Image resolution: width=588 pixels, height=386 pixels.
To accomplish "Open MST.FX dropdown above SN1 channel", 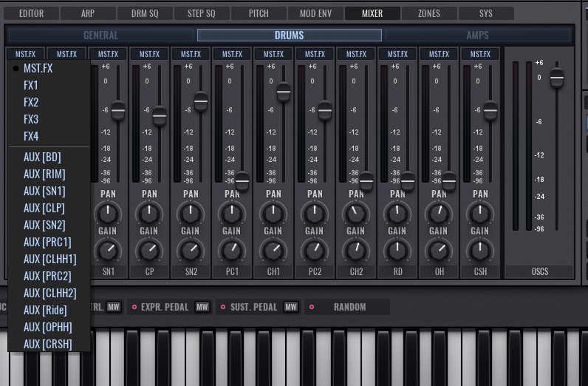I will [x=108, y=54].
